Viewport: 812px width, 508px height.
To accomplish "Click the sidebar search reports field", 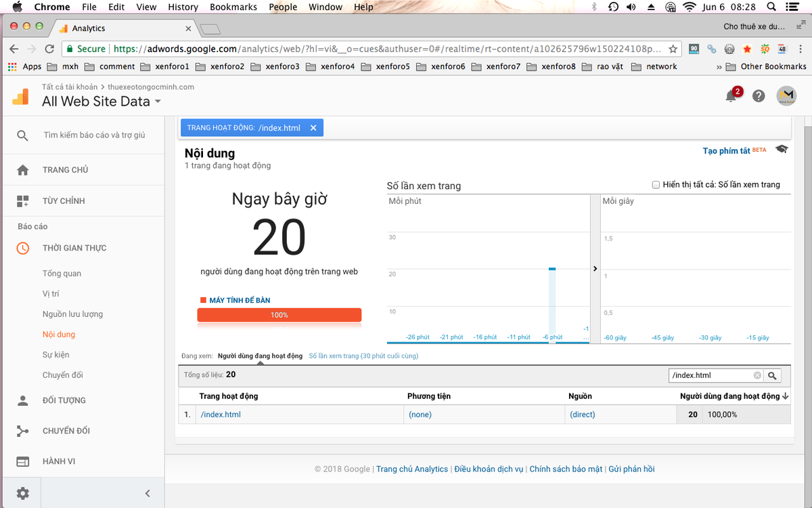I will pos(95,135).
